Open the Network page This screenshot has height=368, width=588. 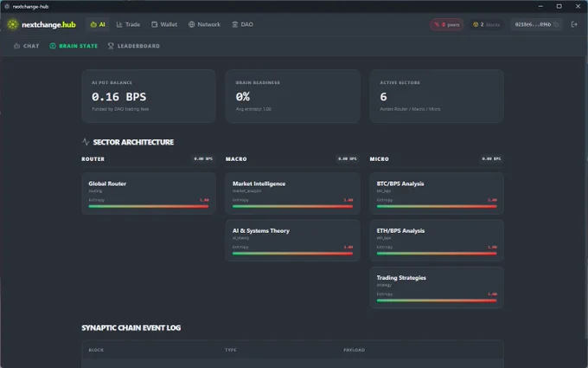[204, 24]
